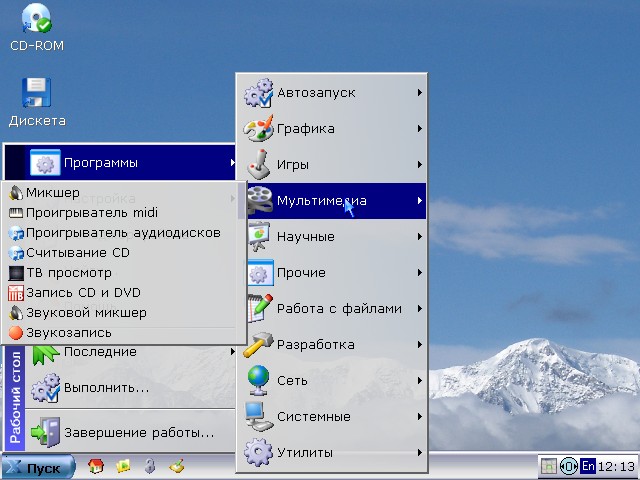Click the Утилиты gear icon
This screenshot has width=640, height=480.
[x=258, y=452]
